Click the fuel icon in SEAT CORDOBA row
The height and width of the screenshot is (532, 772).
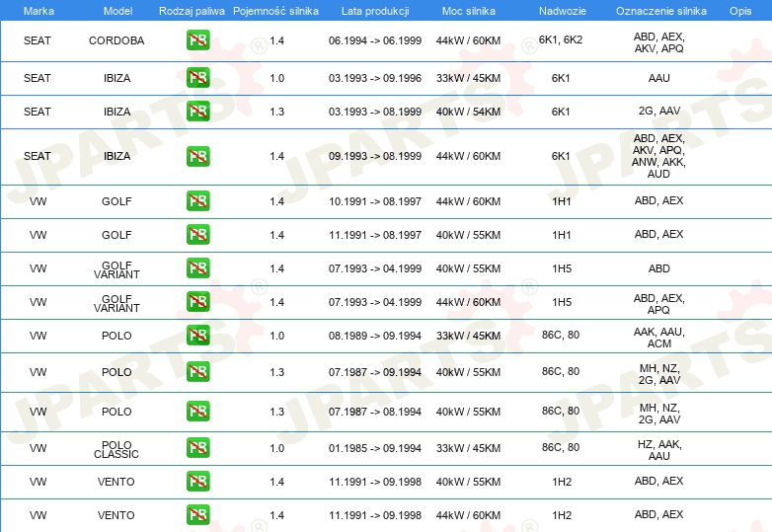point(197,40)
